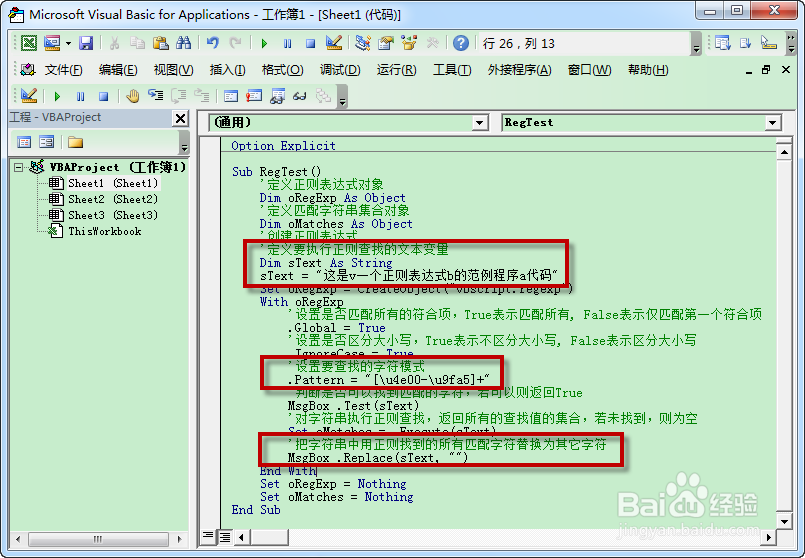
Task: Open 窗口(W) menu
Action: pos(589,70)
